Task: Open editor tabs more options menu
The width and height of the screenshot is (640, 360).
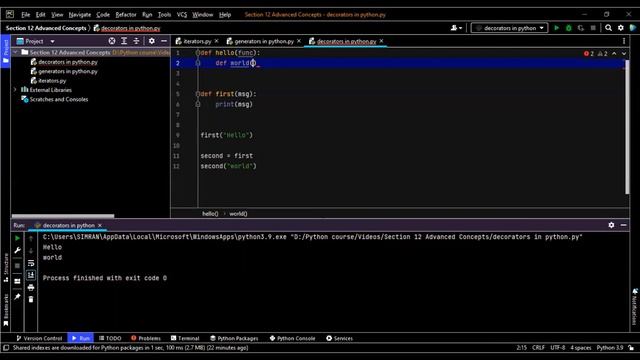Action: tap(624, 41)
